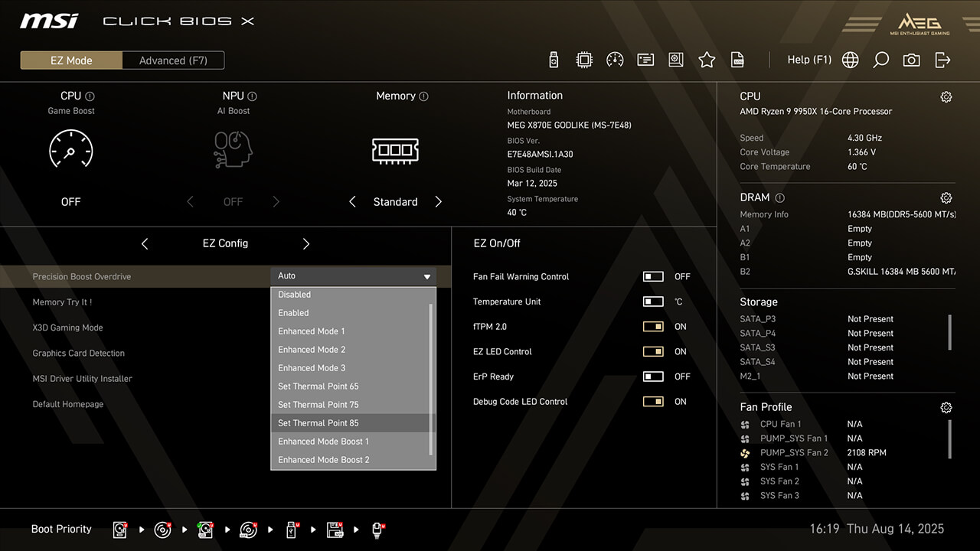Click the Game Boost gauge dial

[70, 149]
